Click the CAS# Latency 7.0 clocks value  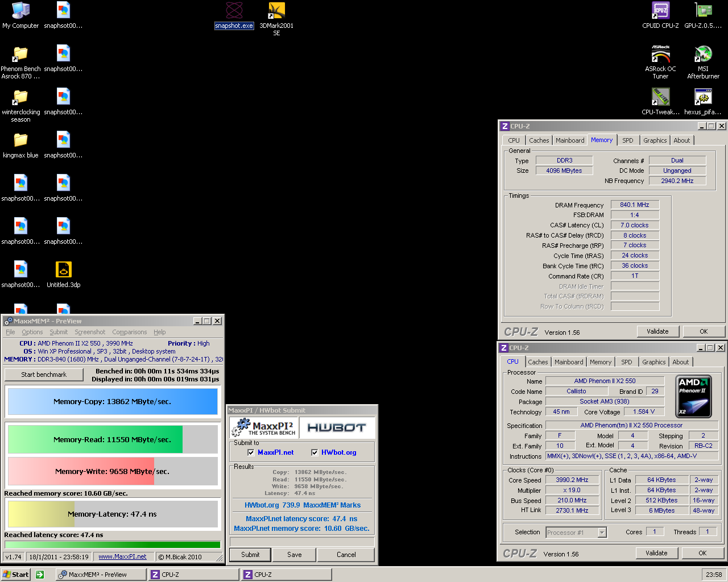(x=635, y=225)
